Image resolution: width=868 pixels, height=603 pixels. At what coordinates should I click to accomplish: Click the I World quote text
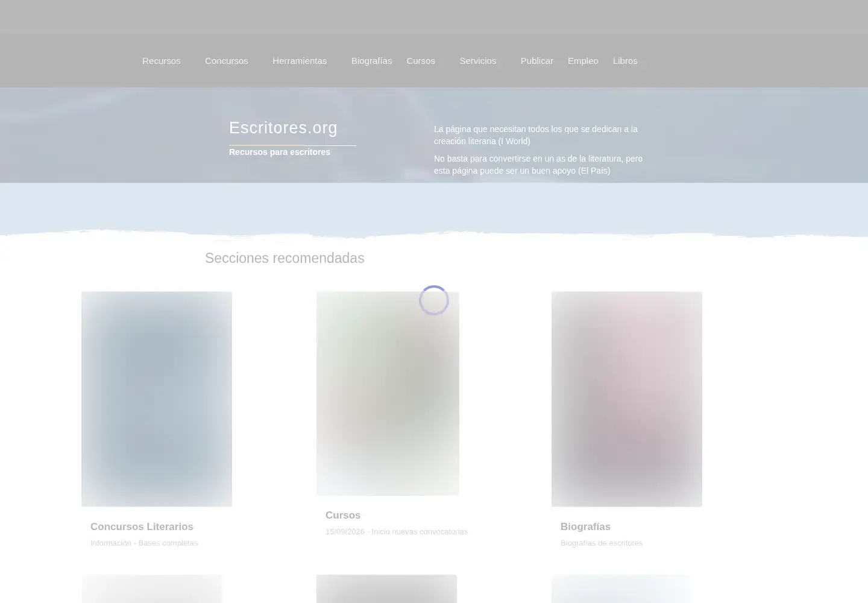(536, 135)
